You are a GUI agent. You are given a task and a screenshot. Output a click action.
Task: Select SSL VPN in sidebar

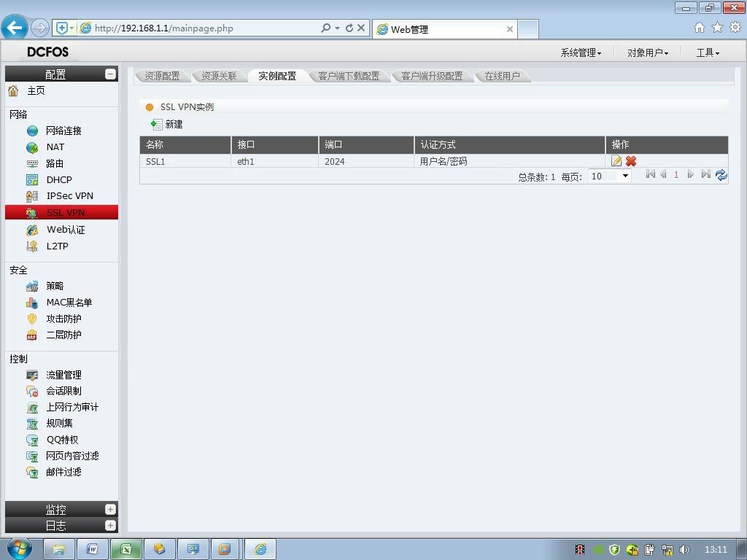[x=62, y=212]
